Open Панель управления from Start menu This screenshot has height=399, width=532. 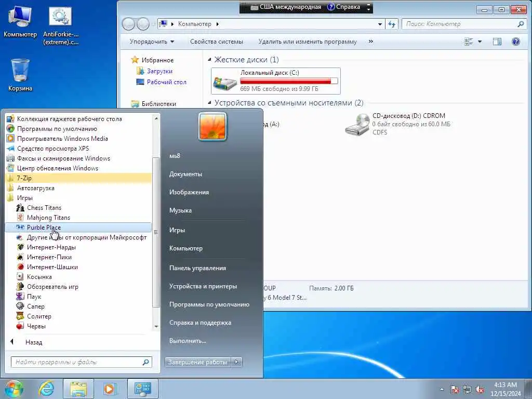pos(197,268)
